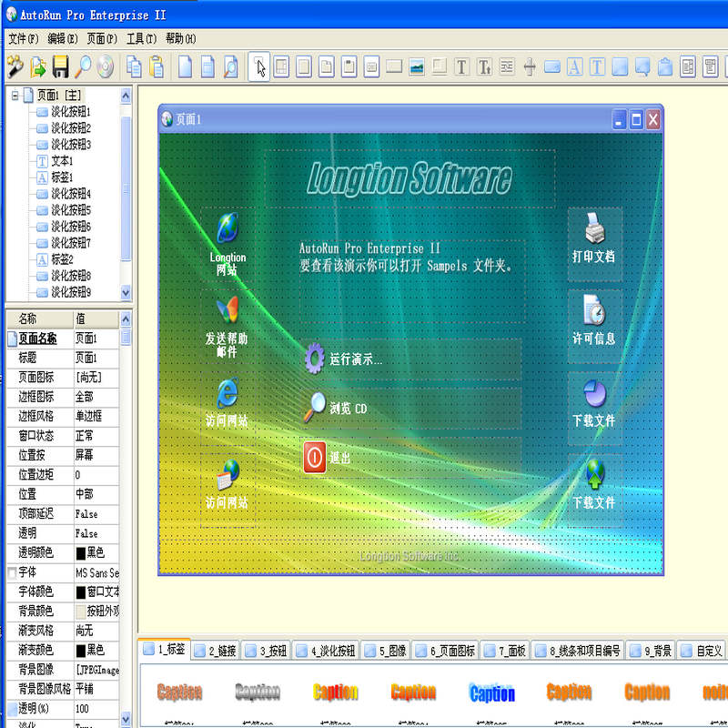This screenshot has height=728, width=728.
Task: Select the landscape image tool icon
Action: pos(417,66)
